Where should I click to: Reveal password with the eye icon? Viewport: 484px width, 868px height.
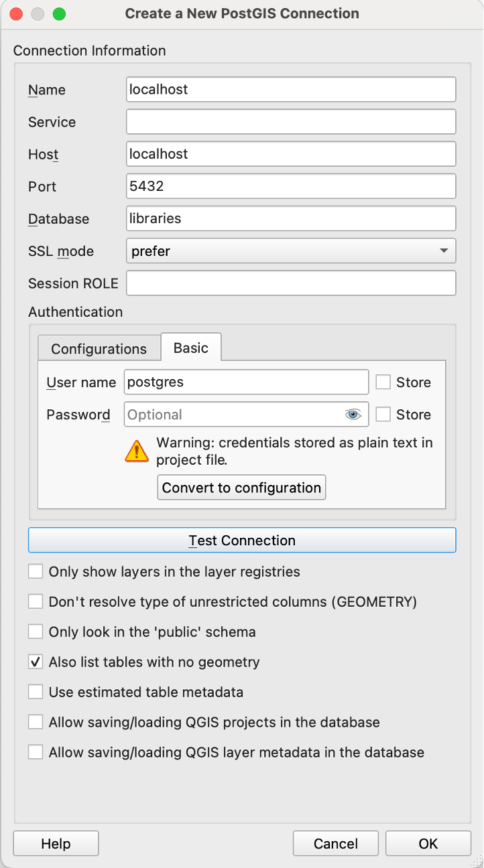pos(353,415)
